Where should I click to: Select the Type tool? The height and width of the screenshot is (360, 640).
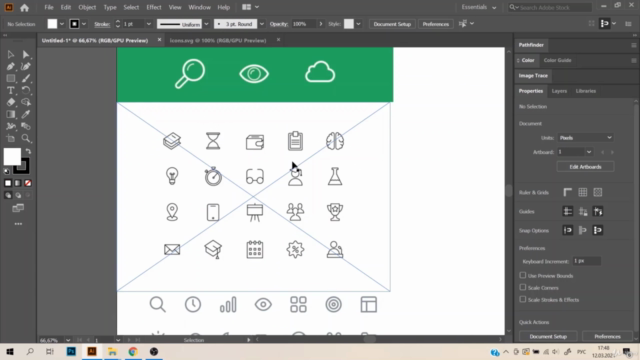coord(11,90)
